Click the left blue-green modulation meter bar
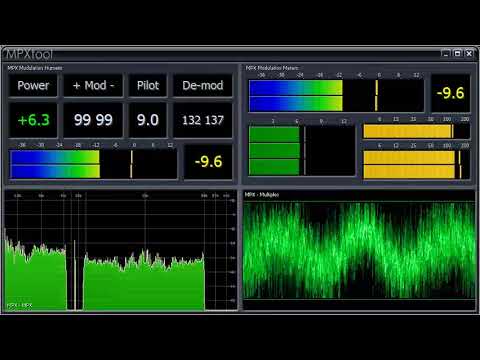 93,164
